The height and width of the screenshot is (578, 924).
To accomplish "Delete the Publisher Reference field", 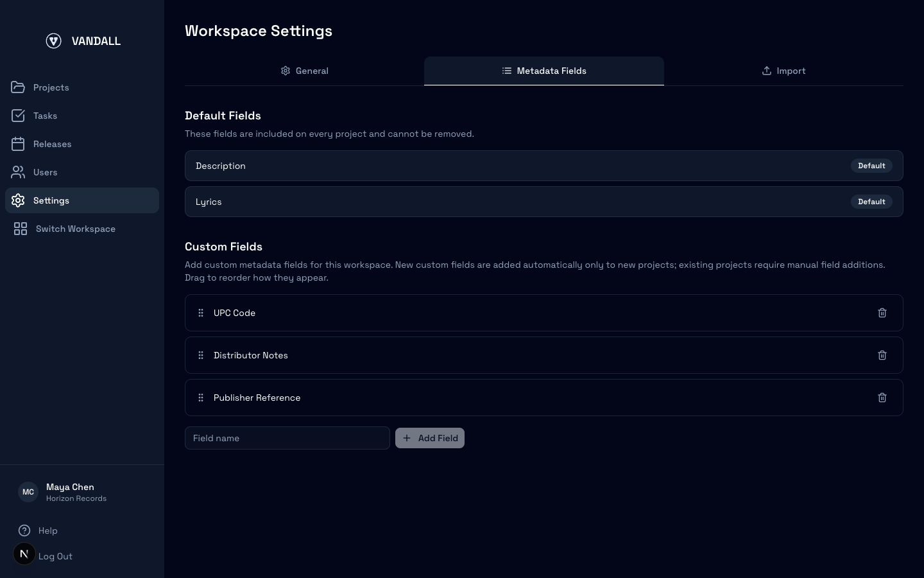I will tap(882, 398).
